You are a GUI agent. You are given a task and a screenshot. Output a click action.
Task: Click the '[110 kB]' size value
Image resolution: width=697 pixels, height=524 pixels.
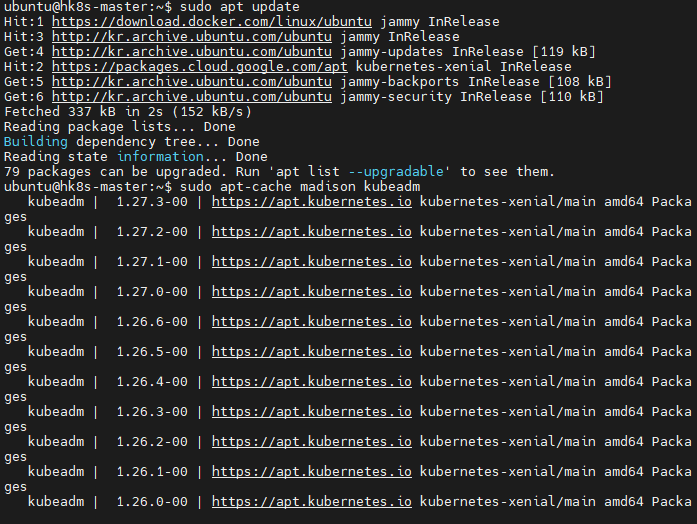click(572, 96)
